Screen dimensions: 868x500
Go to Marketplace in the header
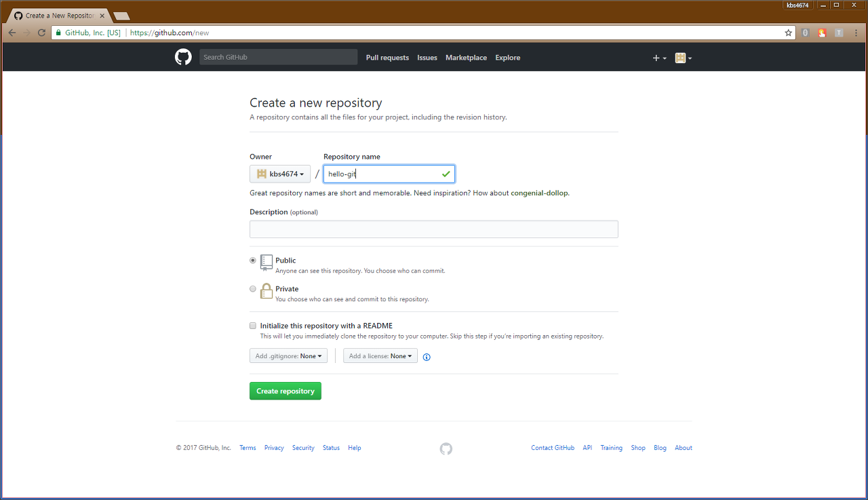pyautogui.click(x=466, y=58)
